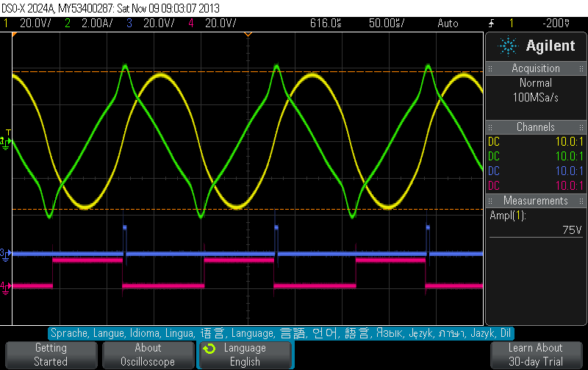Click the 50.00 time per division value

click(x=387, y=24)
